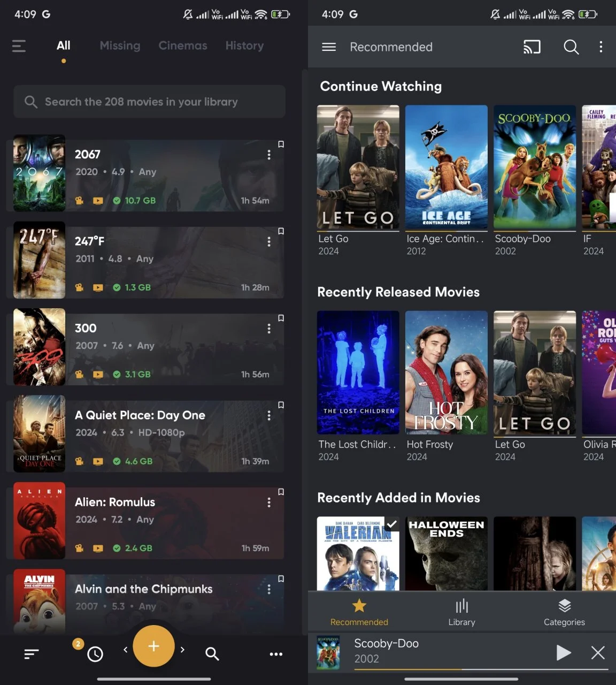Switch to the Cinemas tab
The image size is (616, 685).
(183, 46)
